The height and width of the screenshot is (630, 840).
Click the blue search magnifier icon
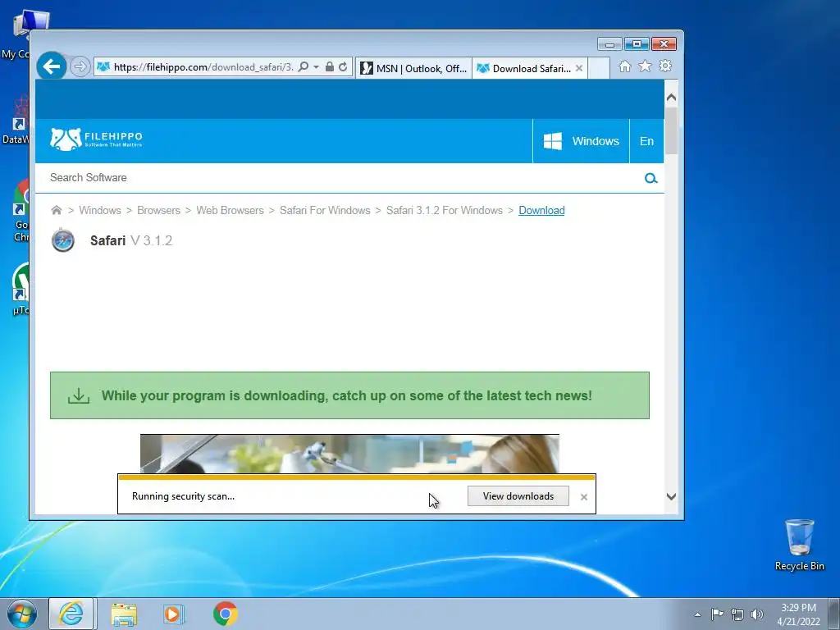(x=651, y=178)
